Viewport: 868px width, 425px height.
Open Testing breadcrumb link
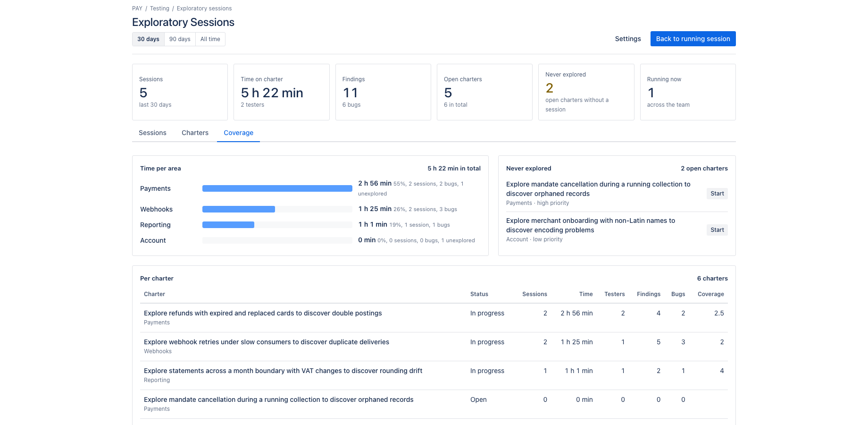click(159, 8)
